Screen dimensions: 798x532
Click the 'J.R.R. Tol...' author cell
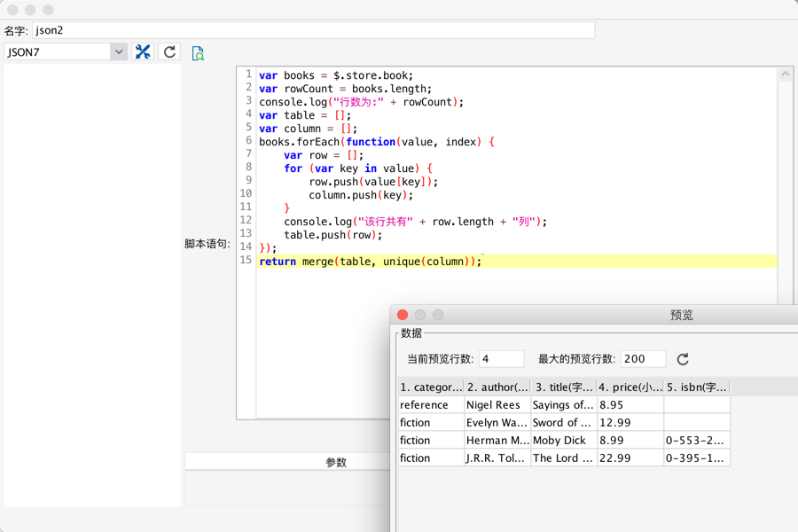(497, 458)
